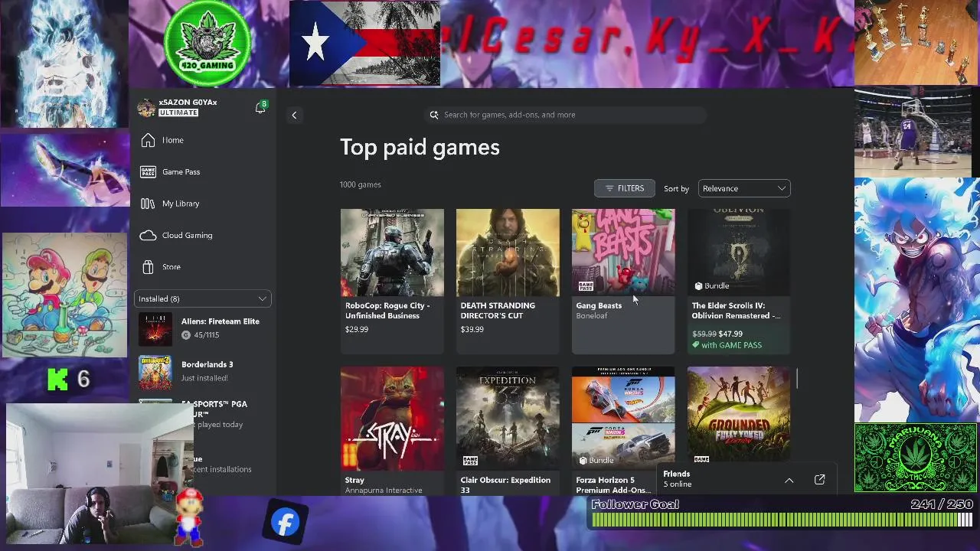Open EA SPORTS PGA TOUR from installed list

coord(220,414)
